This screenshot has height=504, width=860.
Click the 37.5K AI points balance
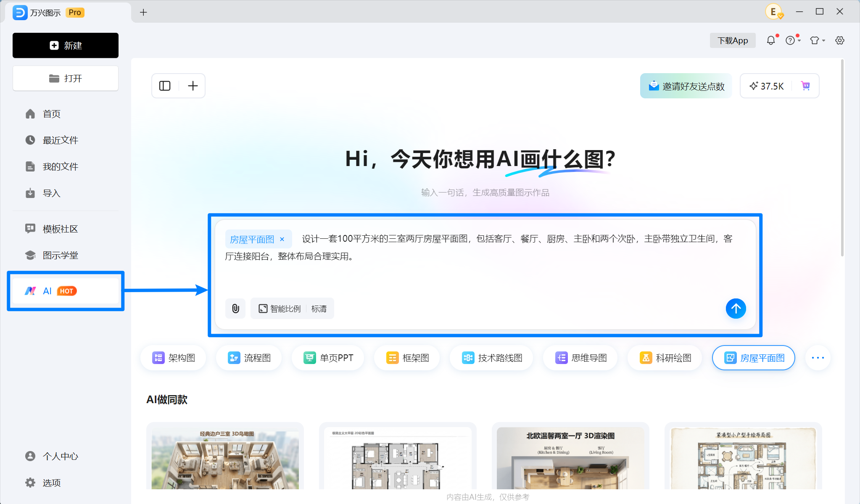pos(767,86)
